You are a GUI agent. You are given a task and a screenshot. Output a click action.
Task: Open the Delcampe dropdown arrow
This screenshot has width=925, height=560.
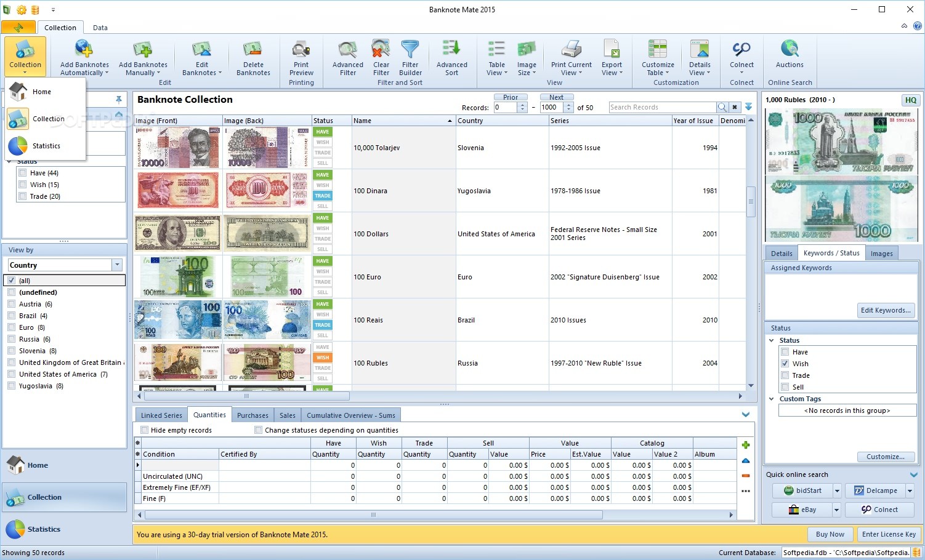pyautogui.click(x=910, y=490)
